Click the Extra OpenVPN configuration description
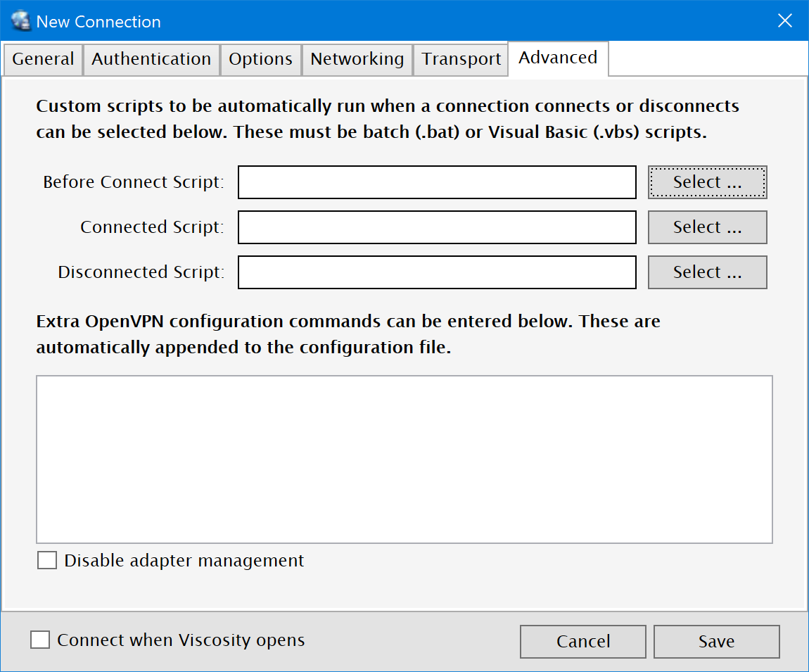The image size is (809, 672). point(348,334)
